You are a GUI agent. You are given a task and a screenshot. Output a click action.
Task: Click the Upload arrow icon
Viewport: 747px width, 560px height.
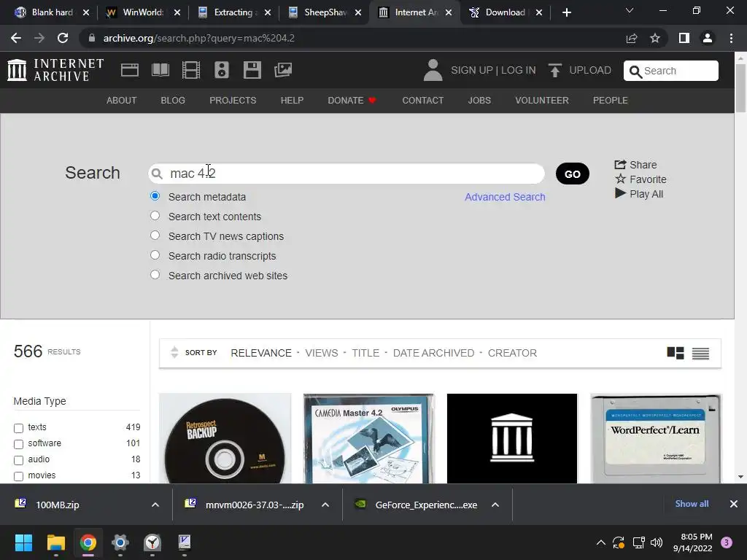(554, 71)
